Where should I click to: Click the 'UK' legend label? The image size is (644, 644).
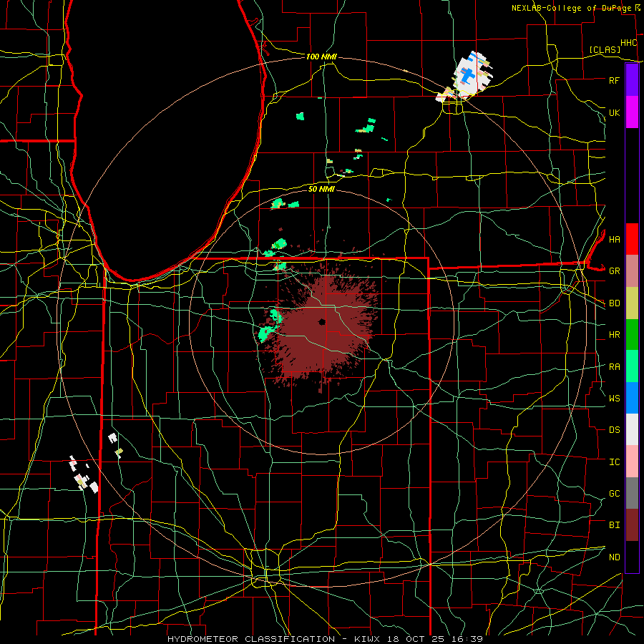click(614, 112)
